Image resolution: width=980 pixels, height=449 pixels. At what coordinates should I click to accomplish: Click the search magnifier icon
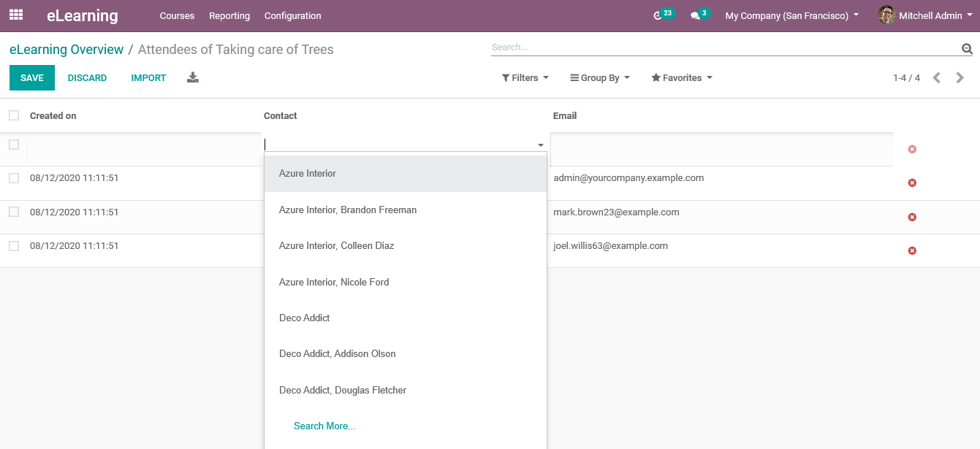coord(967,49)
